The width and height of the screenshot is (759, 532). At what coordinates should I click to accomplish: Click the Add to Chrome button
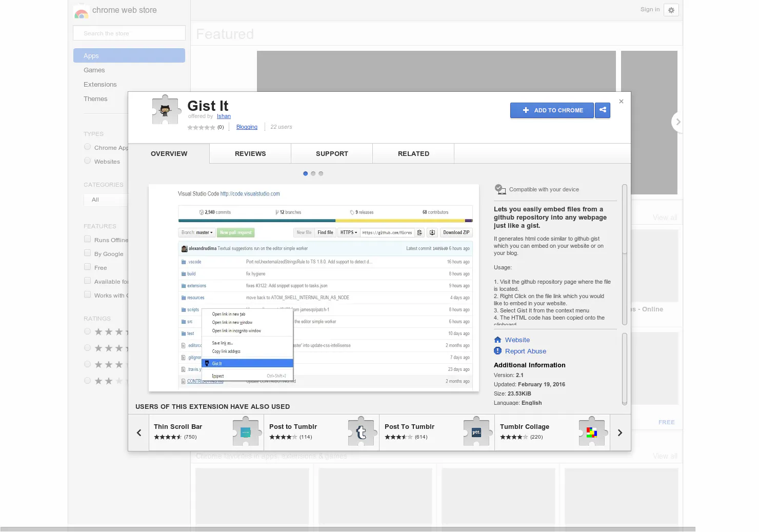[x=552, y=110]
